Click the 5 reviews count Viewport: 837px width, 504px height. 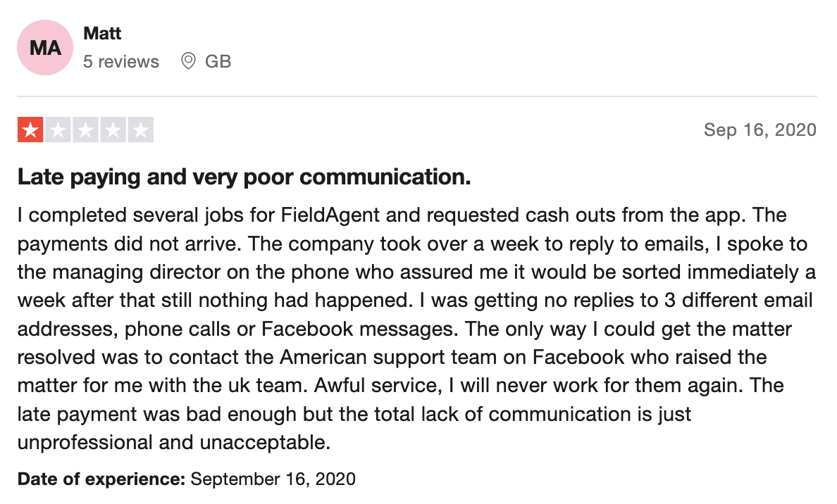(121, 61)
